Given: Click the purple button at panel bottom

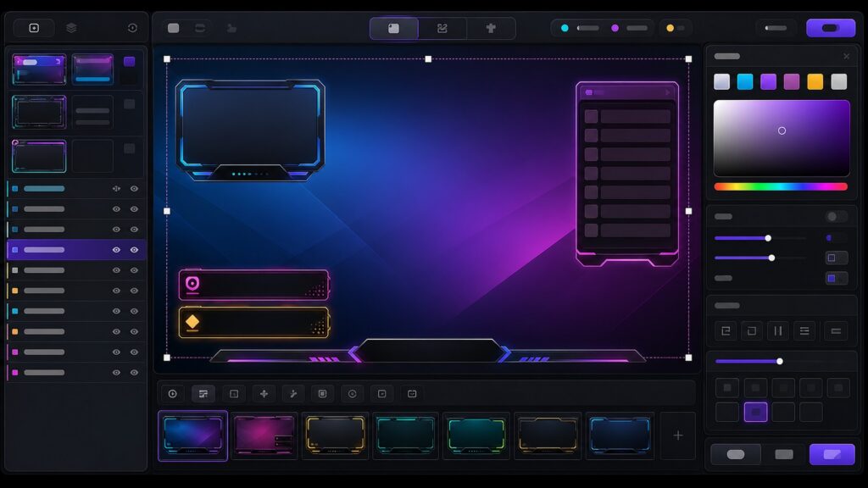Looking at the screenshot, I should pyautogui.click(x=832, y=454).
